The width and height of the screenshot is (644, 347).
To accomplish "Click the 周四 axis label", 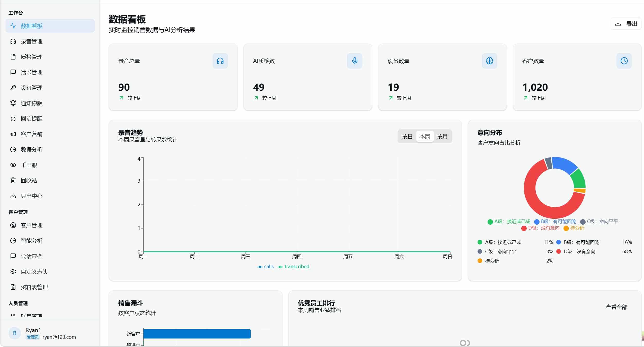I will (x=297, y=257).
